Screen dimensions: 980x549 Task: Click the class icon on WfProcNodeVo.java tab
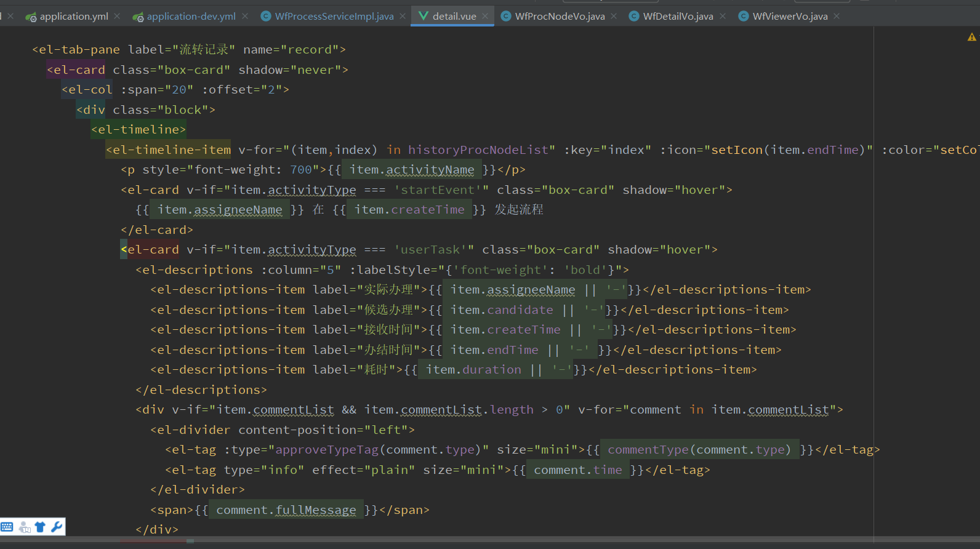[x=506, y=16]
